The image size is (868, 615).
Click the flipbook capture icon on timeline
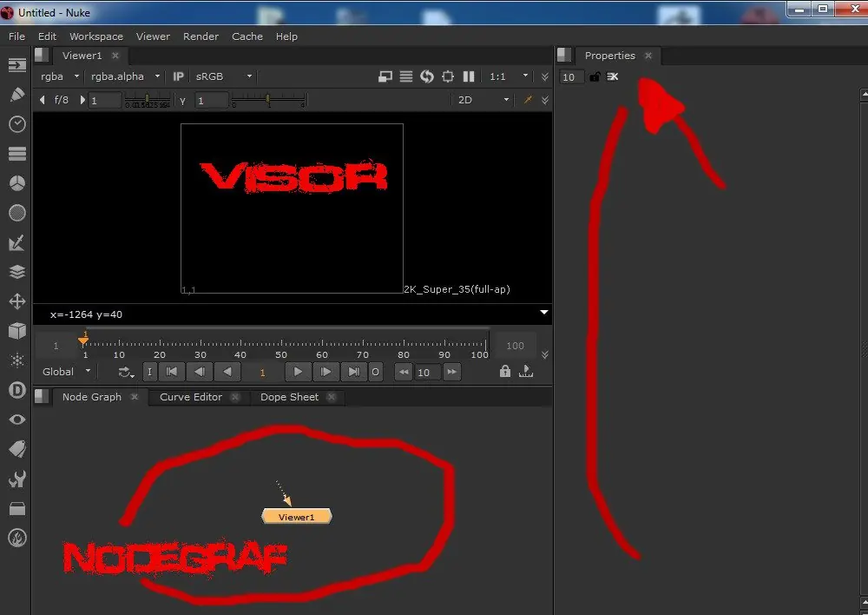526,371
